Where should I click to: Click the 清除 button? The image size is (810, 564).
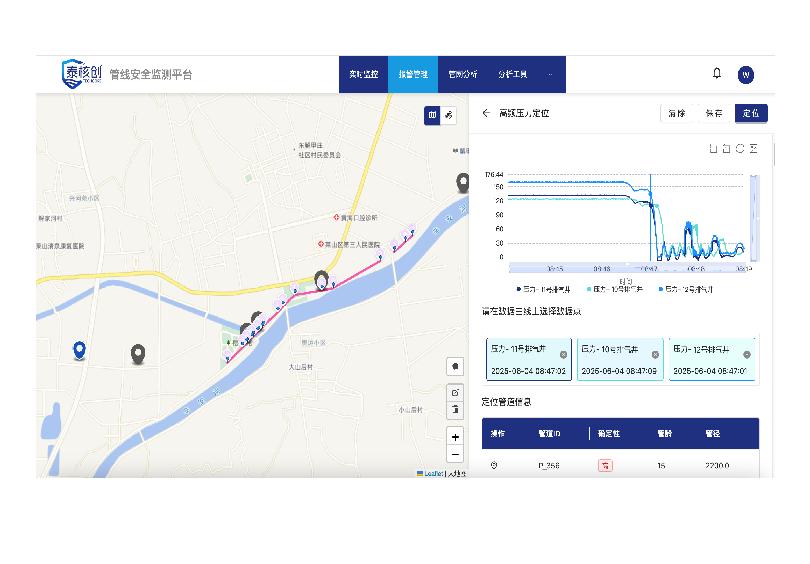tap(677, 113)
